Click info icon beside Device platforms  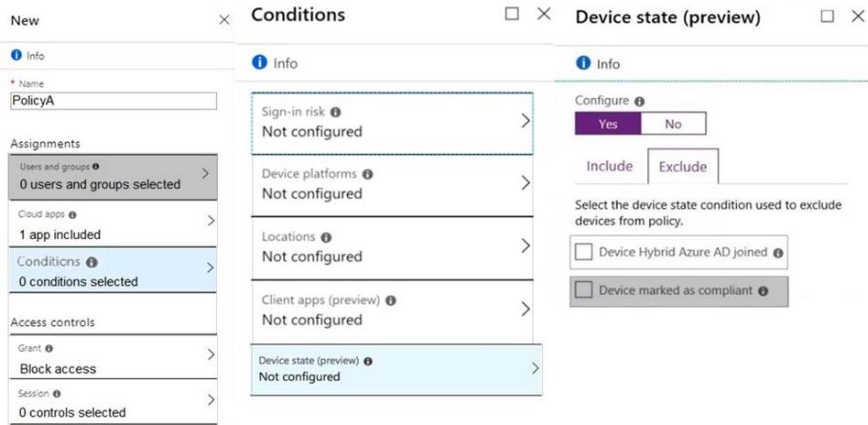(367, 174)
